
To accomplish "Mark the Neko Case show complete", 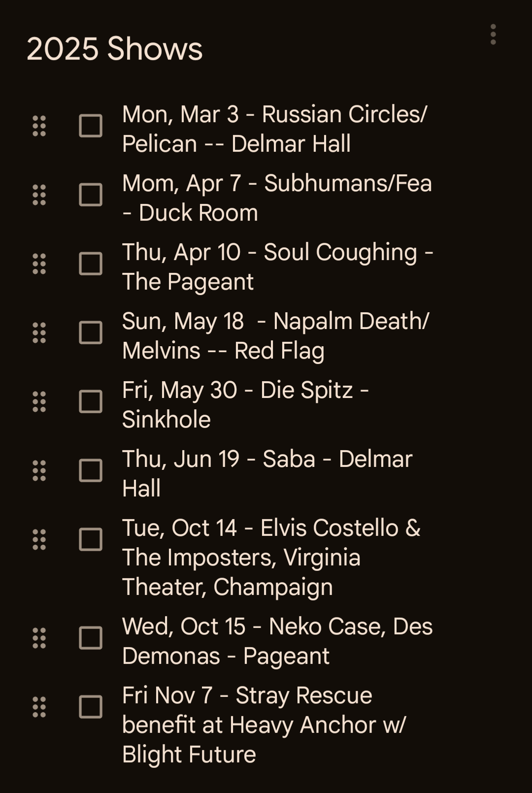I will click(x=91, y=638).
